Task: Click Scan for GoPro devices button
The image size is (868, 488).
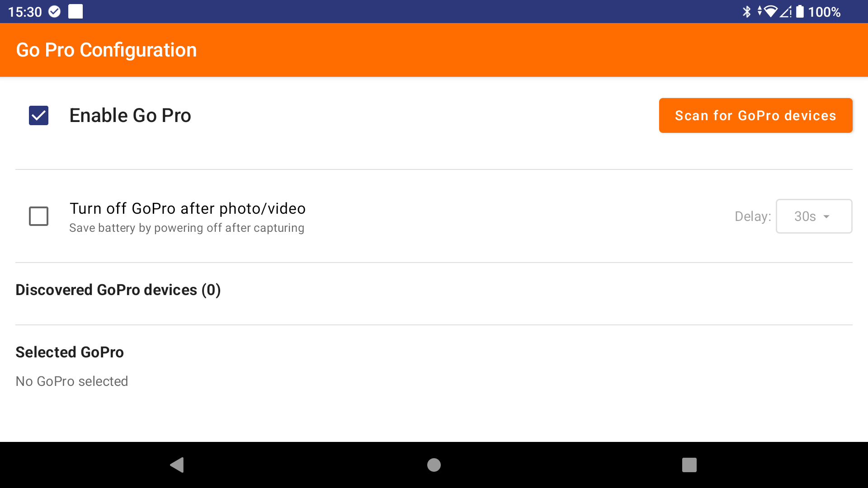Action: pyautogui.click(x=755, y=116)
